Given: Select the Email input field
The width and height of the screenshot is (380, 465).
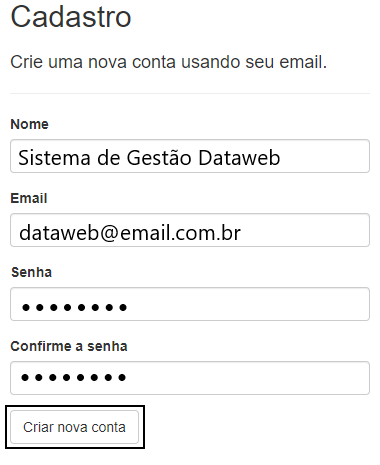Looking at the screenshot, I should coord(190,230).
